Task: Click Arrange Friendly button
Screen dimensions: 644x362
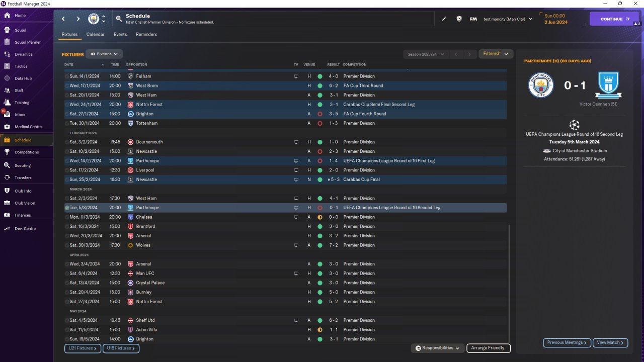Action: [489, 348]
